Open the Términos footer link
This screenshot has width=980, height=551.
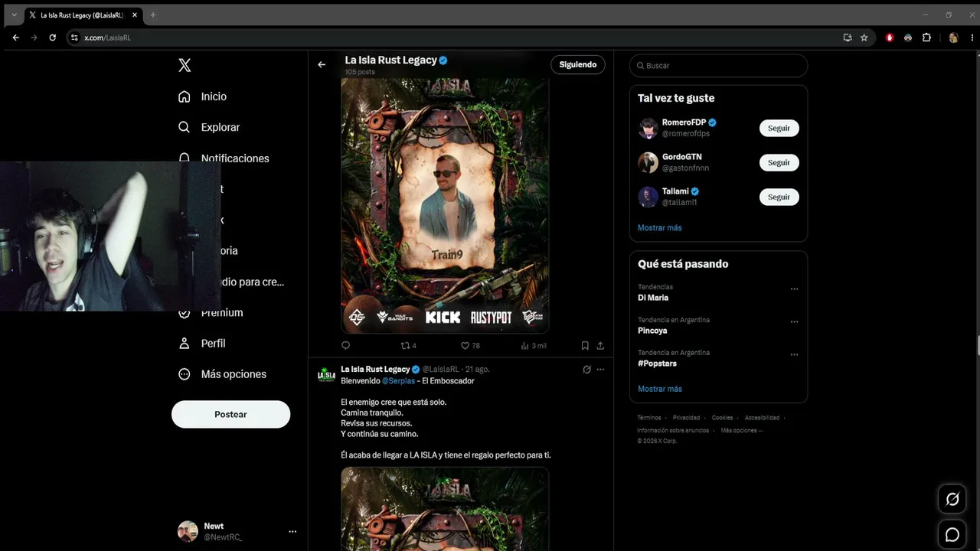(649, 418)
